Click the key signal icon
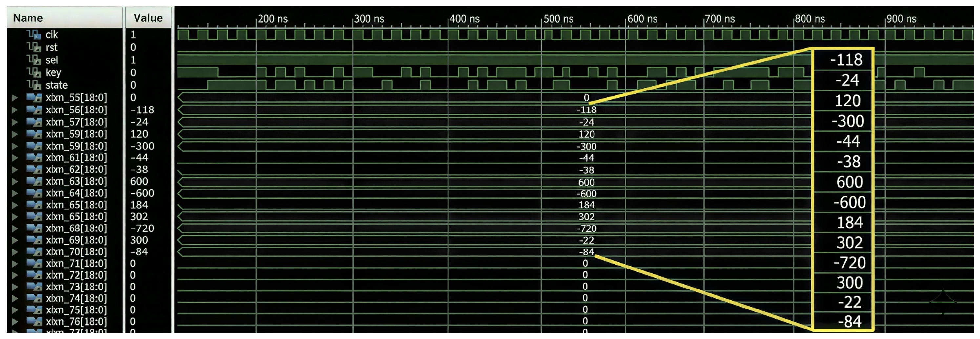 (x=33, y=72)
